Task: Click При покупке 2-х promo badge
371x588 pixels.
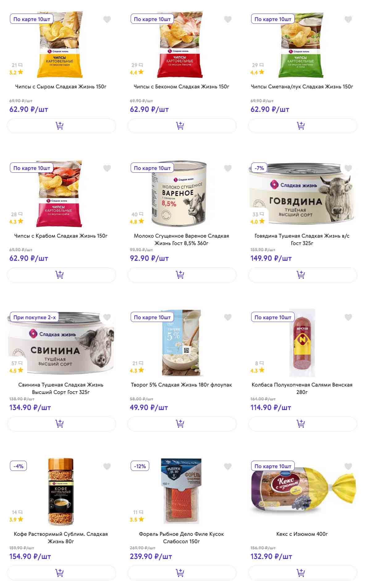Action: (x=35, y=317)
